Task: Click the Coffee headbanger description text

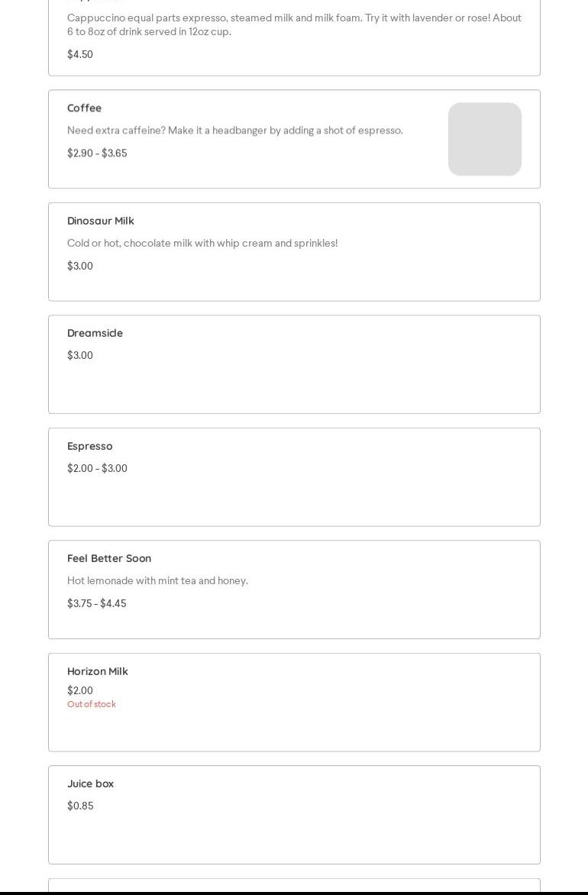Action: pos(234,130)
